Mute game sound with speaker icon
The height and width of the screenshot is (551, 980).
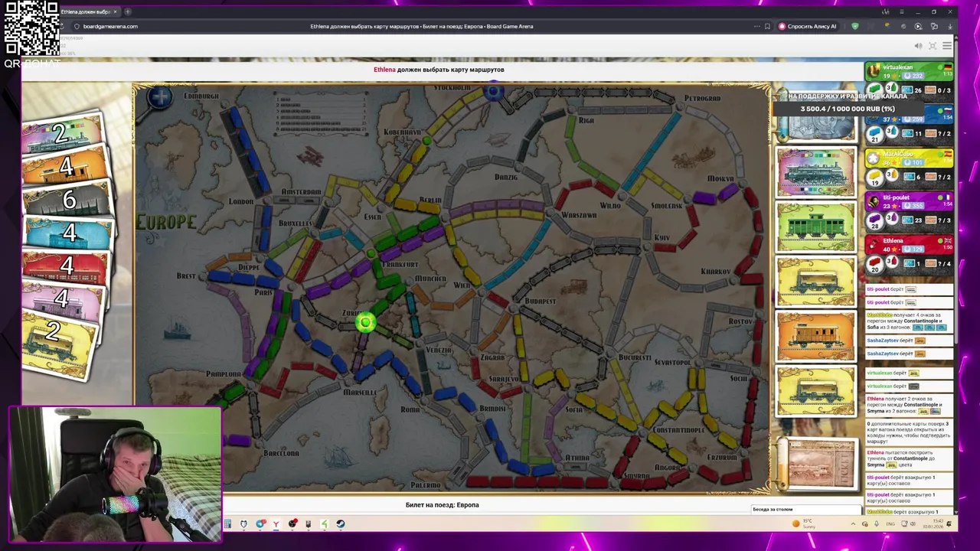tap(918, 46)
